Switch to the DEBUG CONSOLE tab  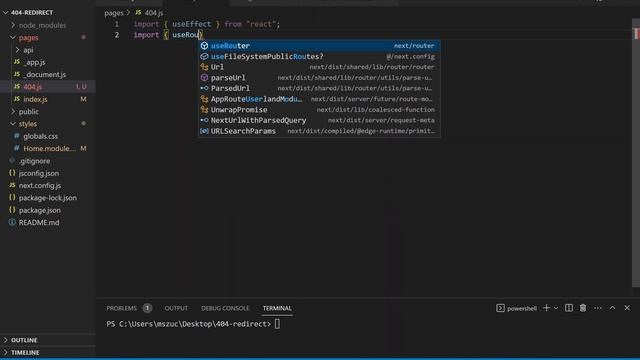[x=225, y=308]
